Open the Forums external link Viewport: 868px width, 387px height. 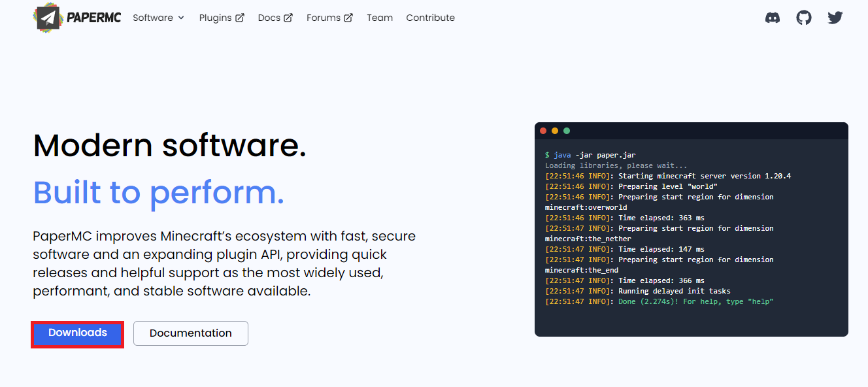329,18
